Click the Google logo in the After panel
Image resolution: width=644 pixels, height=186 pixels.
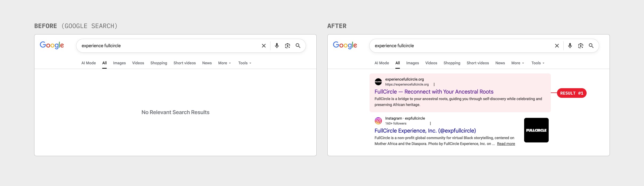pos(345,45)
